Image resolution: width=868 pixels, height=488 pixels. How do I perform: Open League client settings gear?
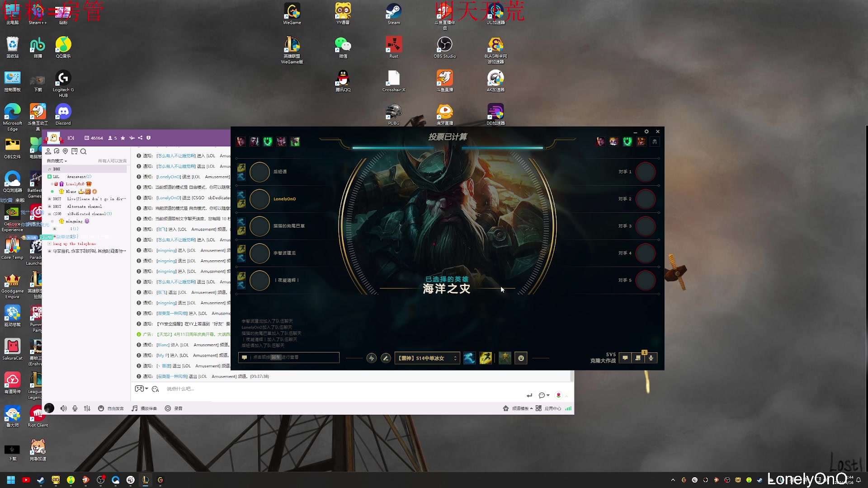(646, 131)
